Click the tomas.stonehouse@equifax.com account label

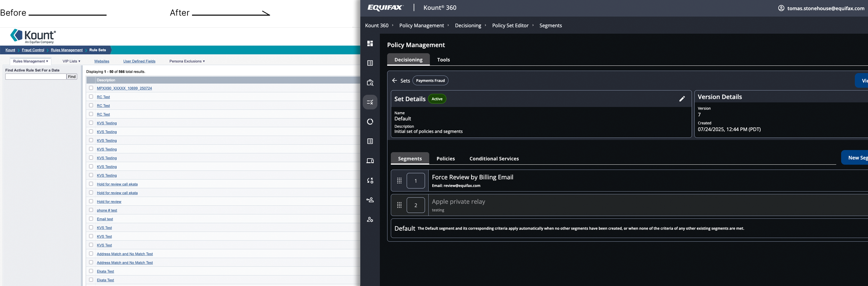(826, 8)
